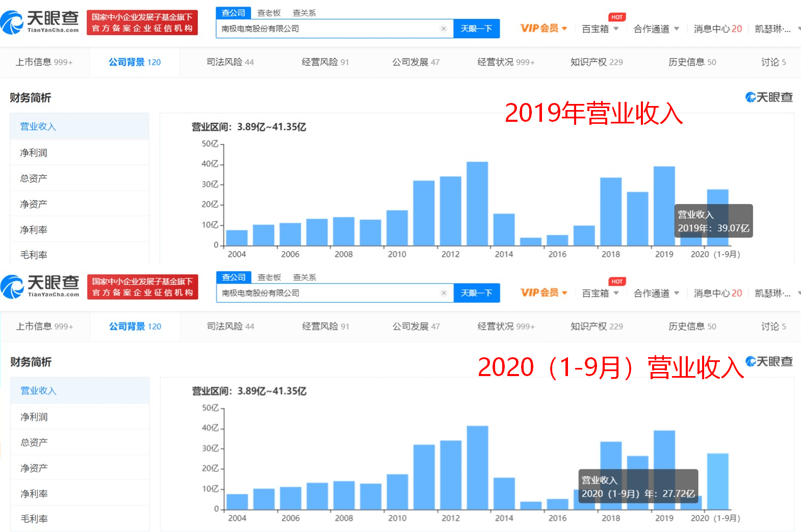Viewport: 801px width, 532px height.
Task: Open the 凯瑟琳 user menu in upper header
Action: click(x=777, y=29)
